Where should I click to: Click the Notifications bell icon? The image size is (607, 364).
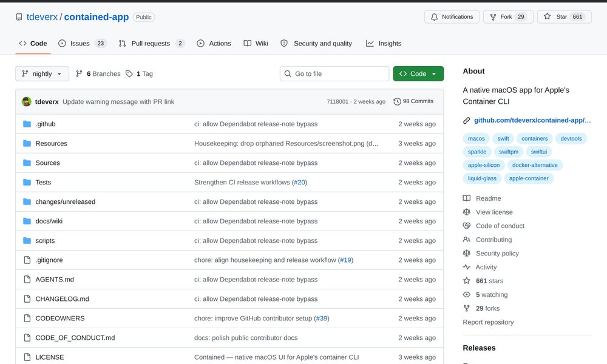point(435,17)
